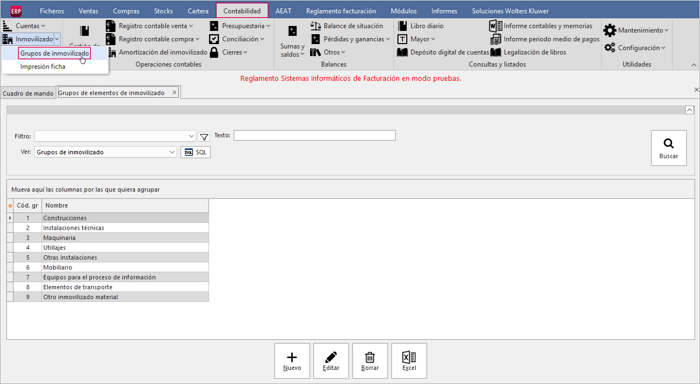Close Grupos de elementos de inmovilizado tab
This screenshot has width=700, height=384.
[175, 92]
